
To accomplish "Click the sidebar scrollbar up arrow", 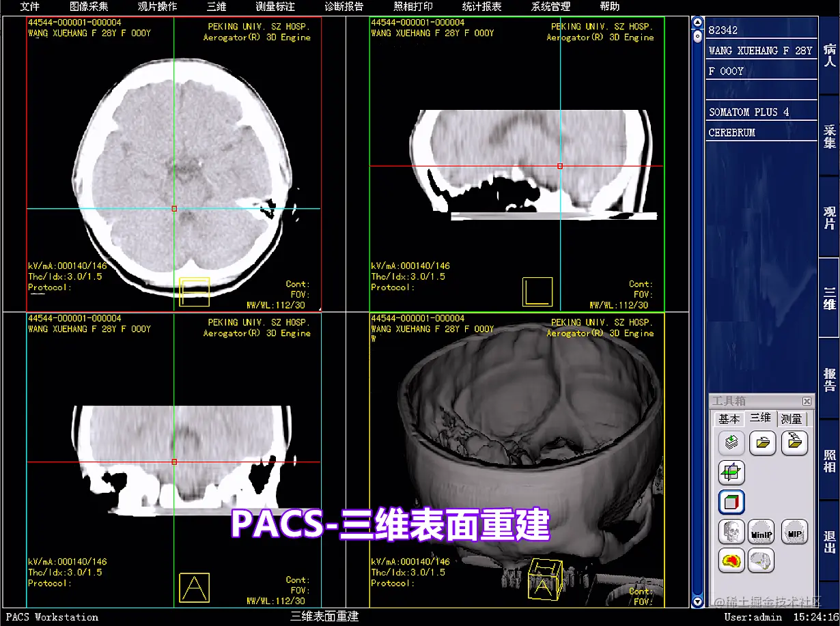I will click(x=697, y=21).
